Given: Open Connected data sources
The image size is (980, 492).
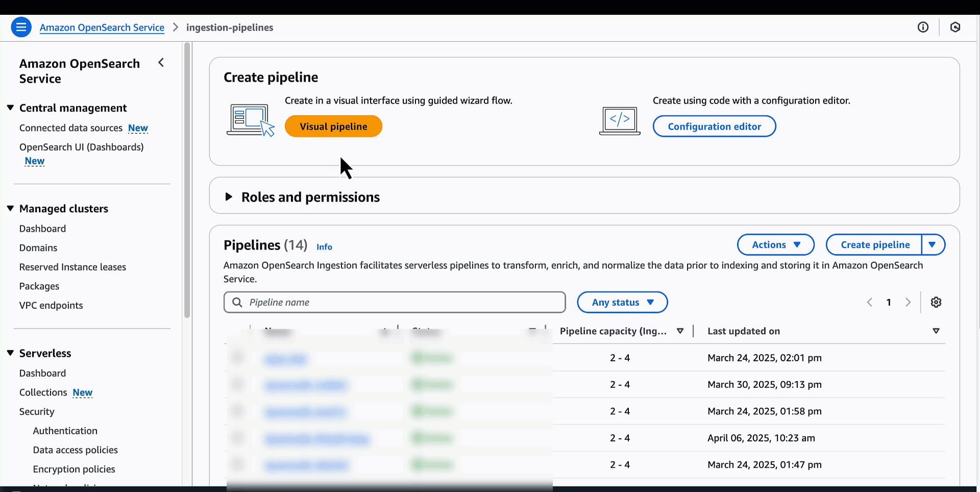Looking at the screenshot, I should (x=71, y=128).
